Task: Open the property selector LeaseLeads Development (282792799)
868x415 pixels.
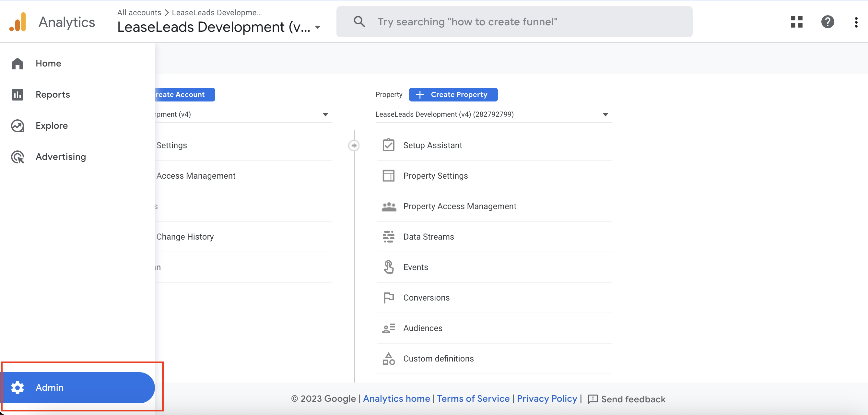Action: click(x=493, y=115)
